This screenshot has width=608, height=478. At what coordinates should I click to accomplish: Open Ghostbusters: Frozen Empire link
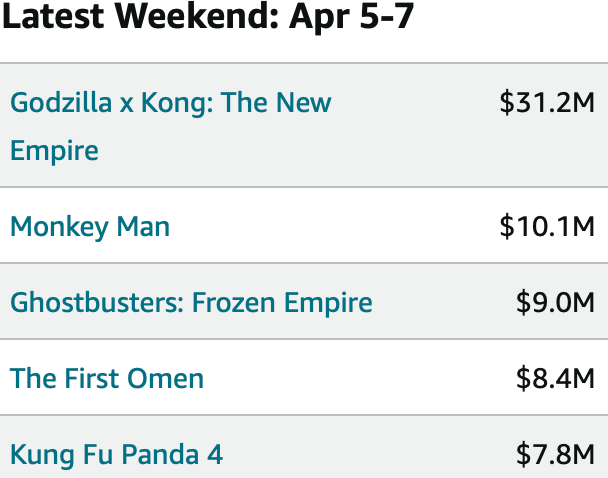pyautogui.click(x=191, y=302)
